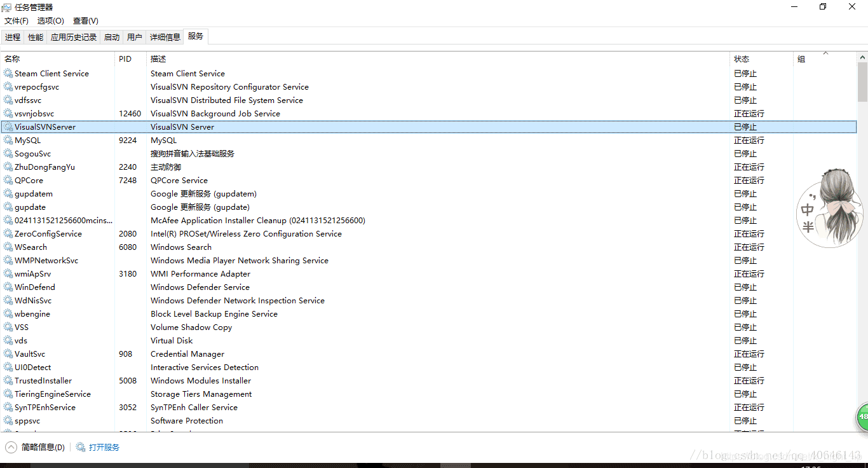Click the vrepocfgsvc service gear icon

pos(8,87)
